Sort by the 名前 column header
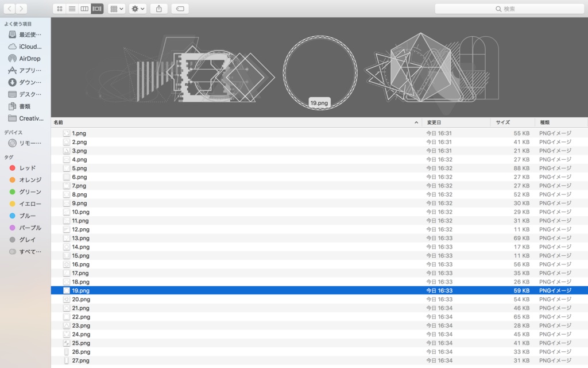 pyautogui.click(x=236, y=122)
